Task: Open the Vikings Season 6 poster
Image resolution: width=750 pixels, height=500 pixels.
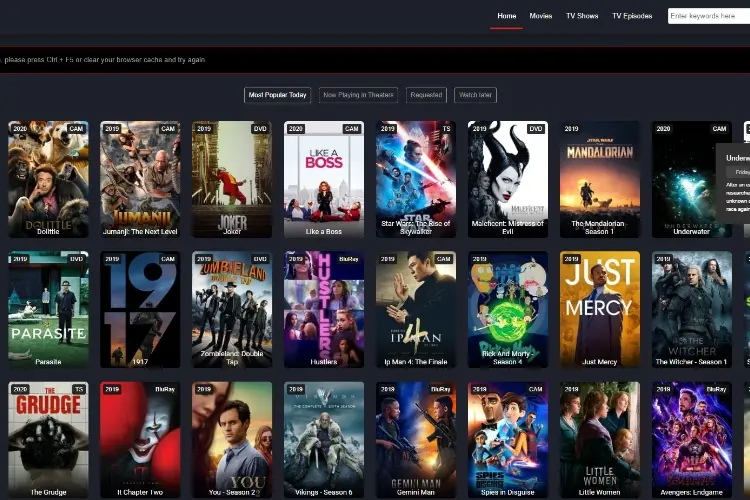Action: pyautogui.click(x=324, y=440)
